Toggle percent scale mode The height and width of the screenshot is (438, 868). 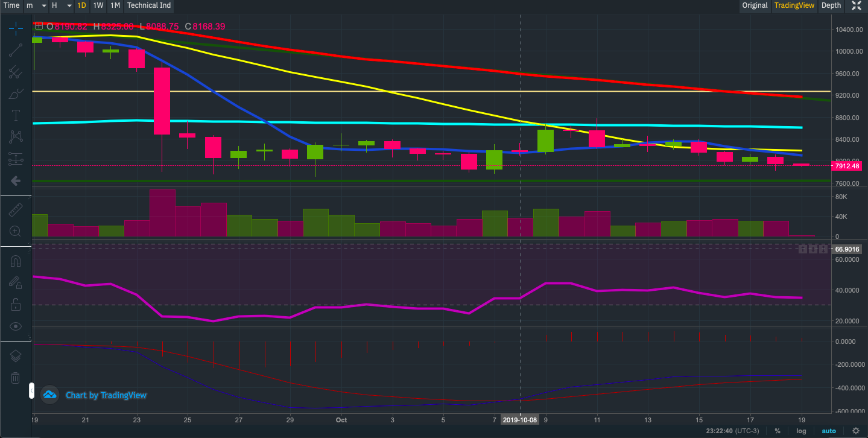coord(778,431)
